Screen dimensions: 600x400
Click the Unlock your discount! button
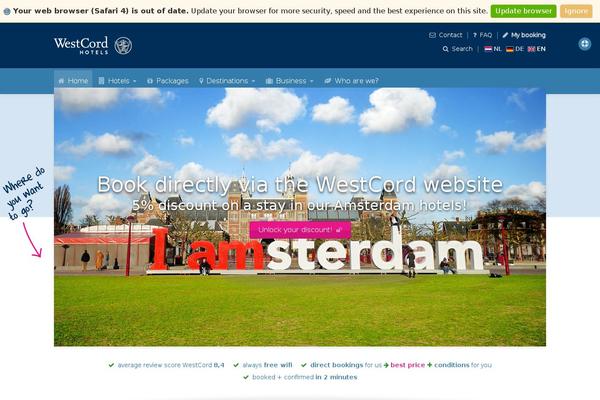(x=300, y=230)
